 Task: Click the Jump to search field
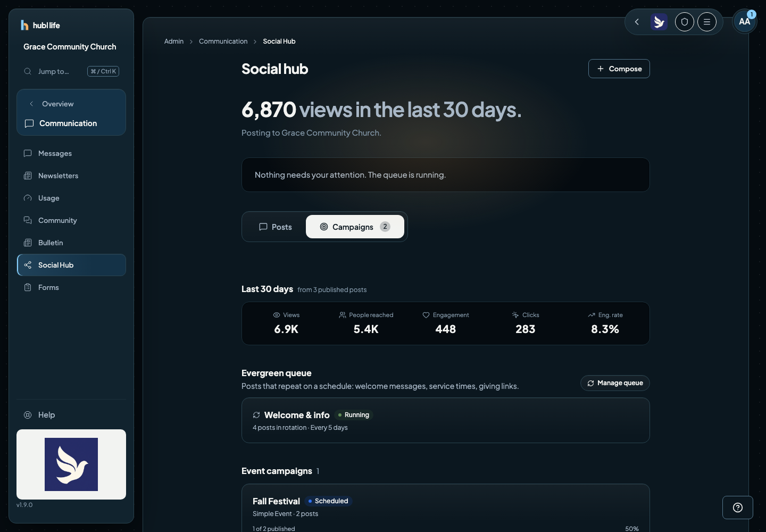click(71, 71)
